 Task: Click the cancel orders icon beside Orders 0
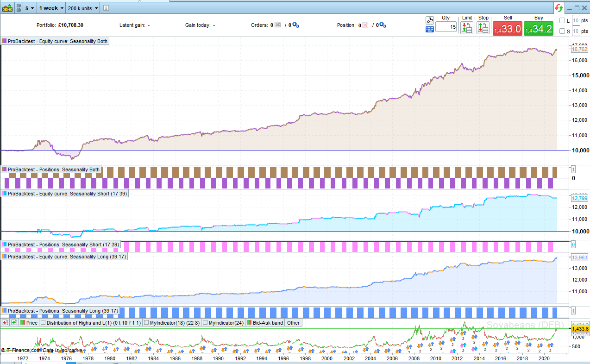(278, 25)
